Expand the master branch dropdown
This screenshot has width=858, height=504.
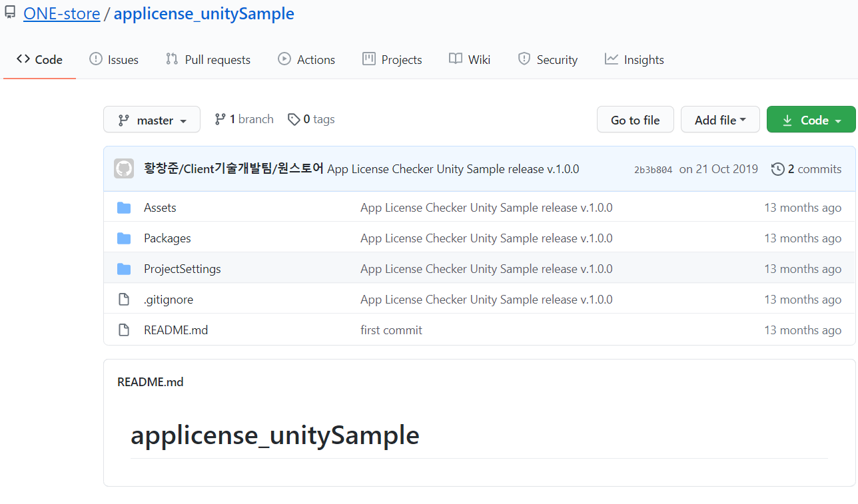[x=152, y=120]
